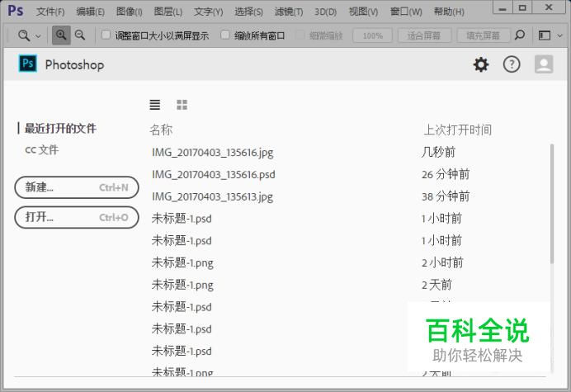Click the 38 分钟前 time entry
The width and height of the screenshot is (571, 392).
pos(446,196)
